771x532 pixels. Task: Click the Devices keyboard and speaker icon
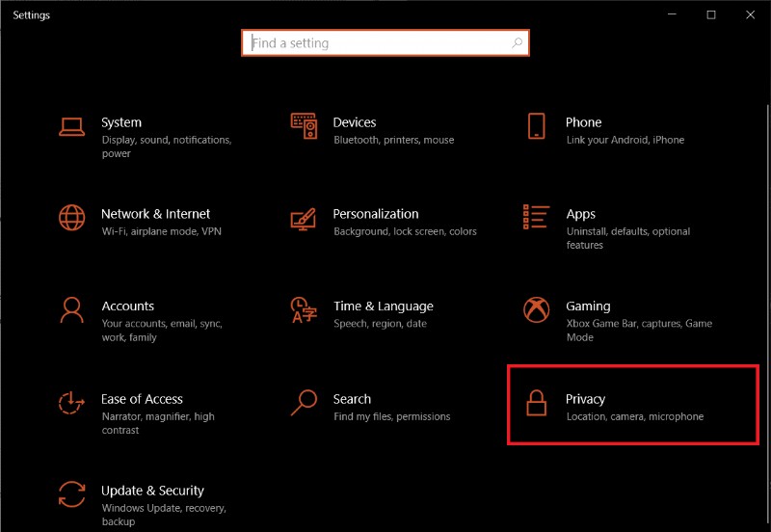point(304,126)
